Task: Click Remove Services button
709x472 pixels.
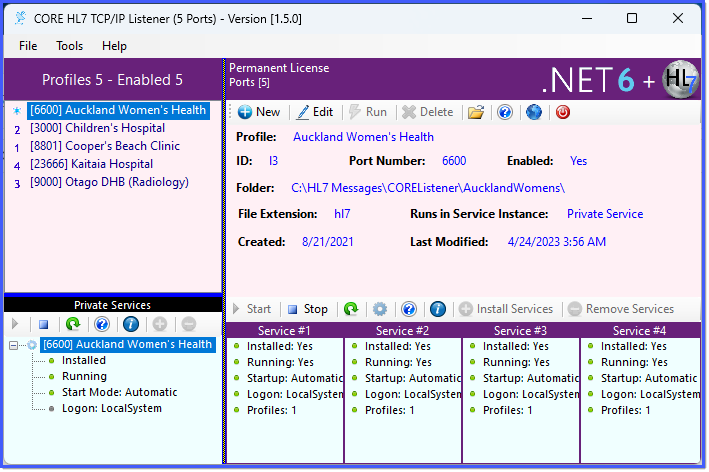Action: click(x=621, y=309)
